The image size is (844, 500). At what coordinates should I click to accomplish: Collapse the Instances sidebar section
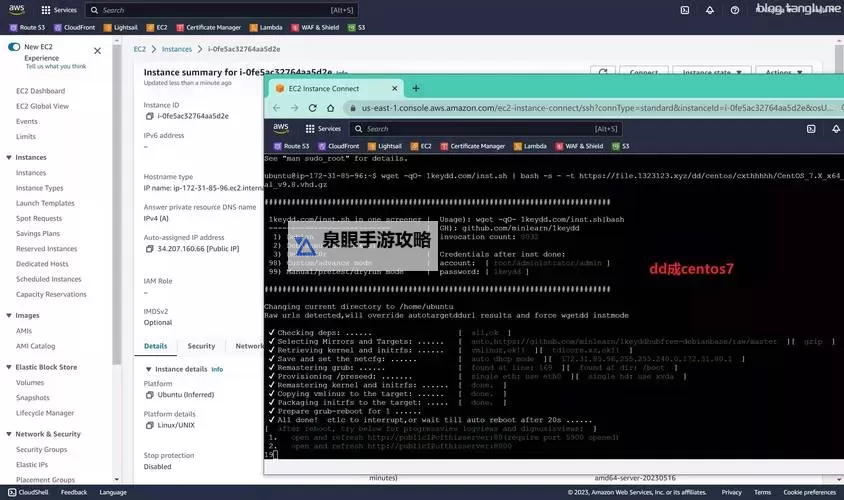[x=9, y=158]
